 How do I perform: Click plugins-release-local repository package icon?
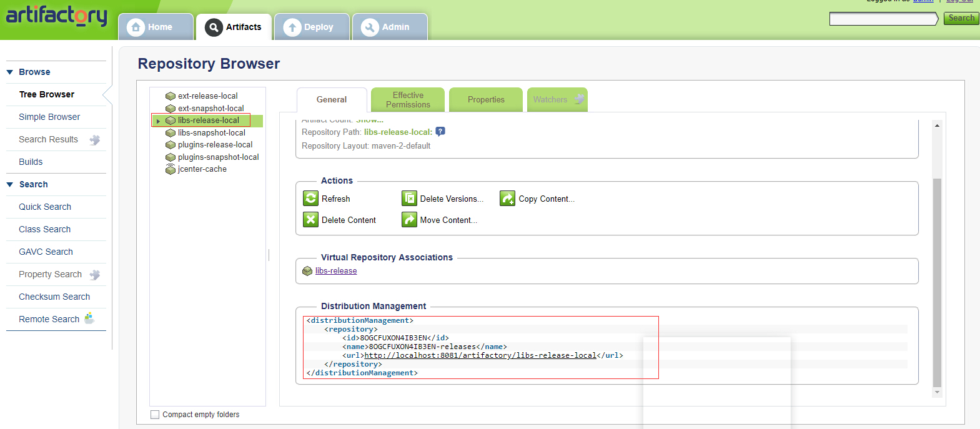[x=171, y=145]
